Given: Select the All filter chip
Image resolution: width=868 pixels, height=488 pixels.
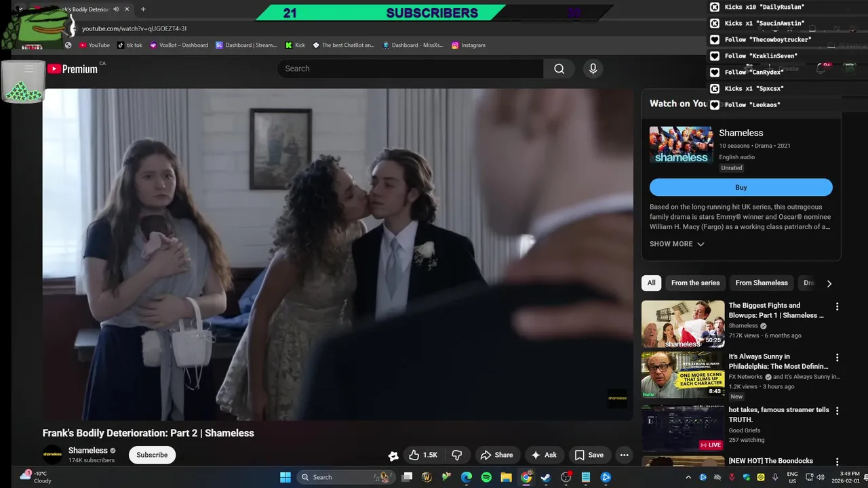Looking at the screenshot, I should [651, 283].
